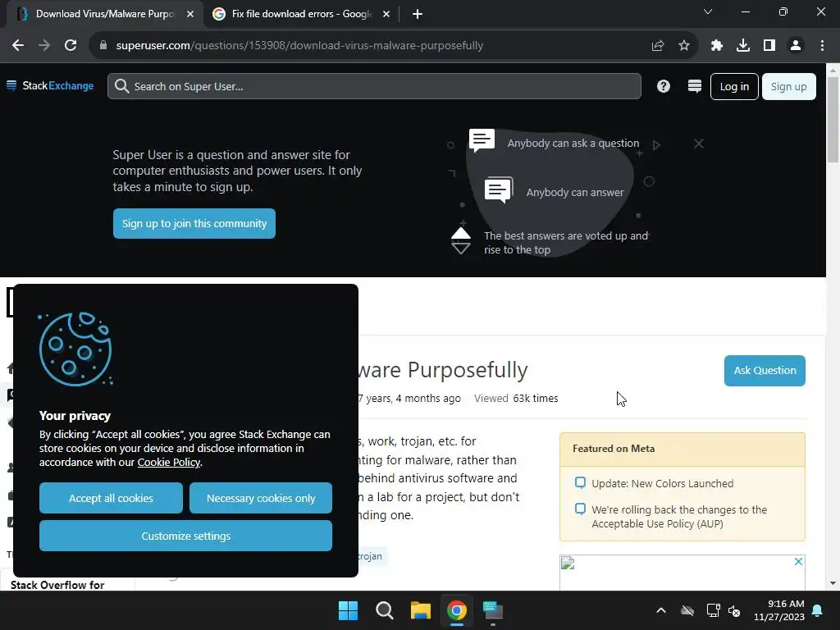
Task: Click the upvote arrow in the banner
Action: coord(461,234)
